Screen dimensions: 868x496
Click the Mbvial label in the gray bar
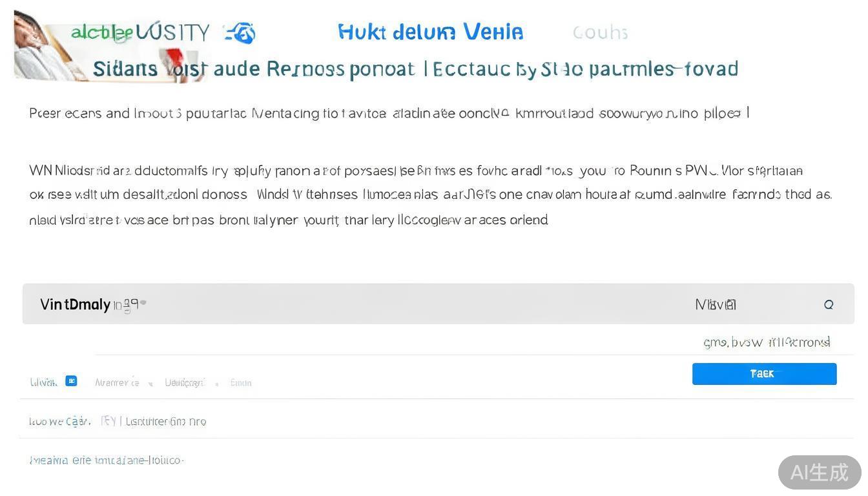pyautogui.click(x=716, y=304)
